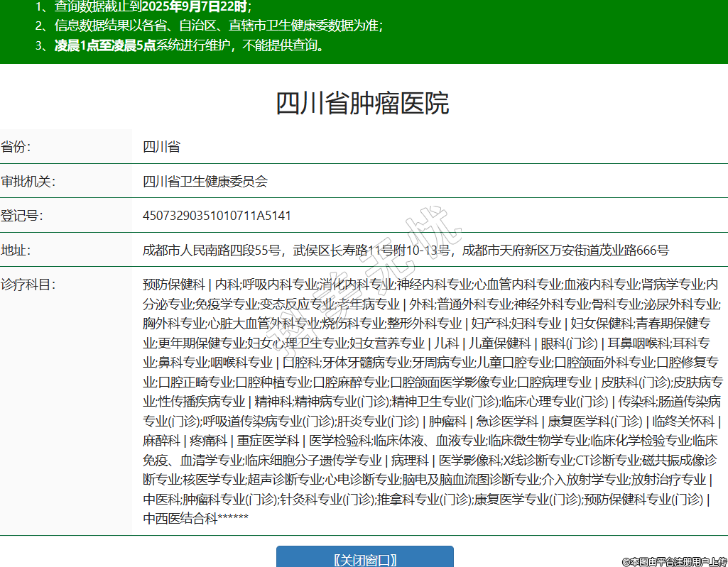Select the 登记号 row label
Screen dimensions: 728x567
point(22,216)
